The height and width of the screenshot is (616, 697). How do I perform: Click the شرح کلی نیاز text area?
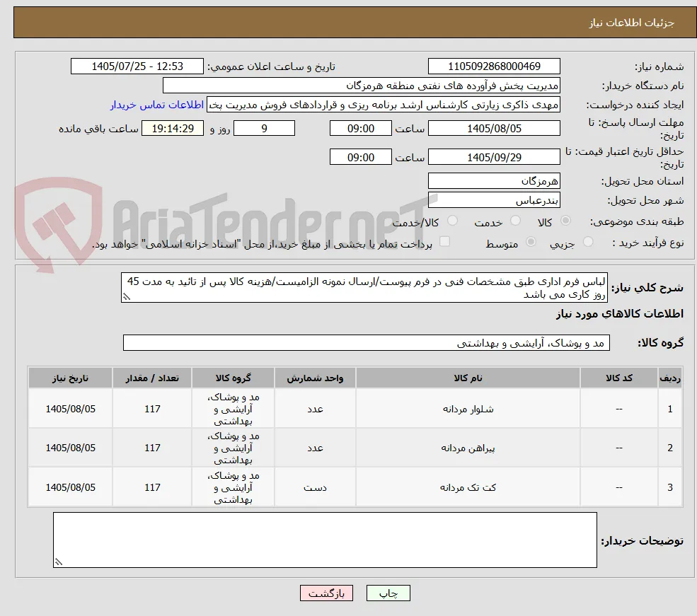(x=364, y=288)
